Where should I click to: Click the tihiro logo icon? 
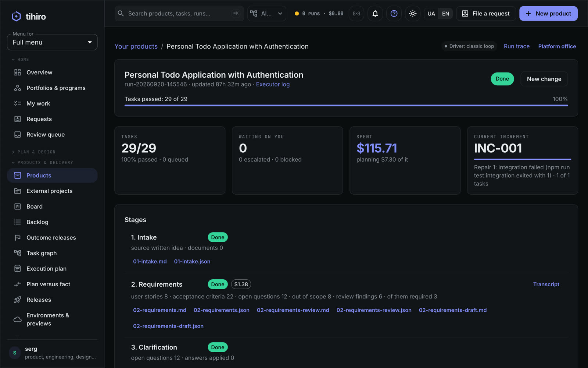[x=16, y=17]
